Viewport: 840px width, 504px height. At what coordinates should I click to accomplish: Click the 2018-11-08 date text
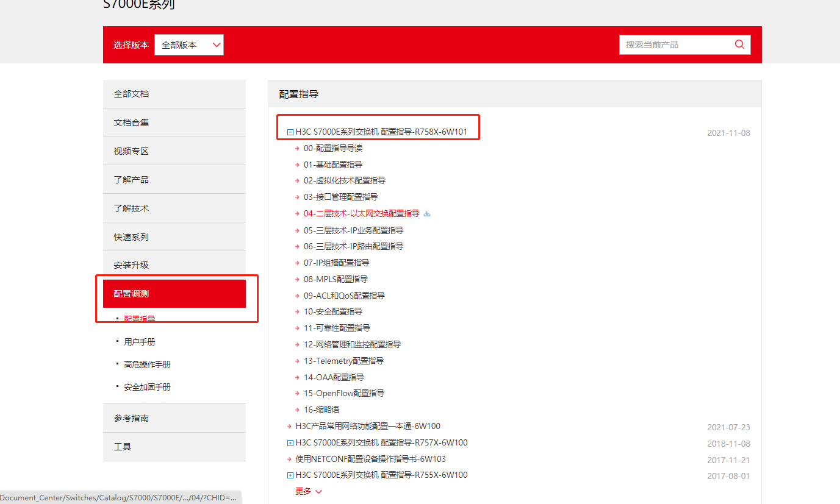728,444
